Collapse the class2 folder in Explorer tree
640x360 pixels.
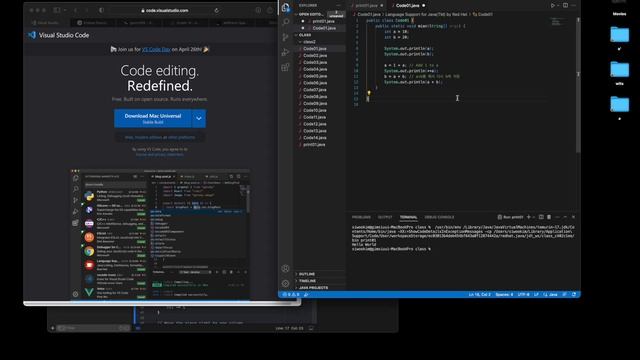[x=309, y=42]
